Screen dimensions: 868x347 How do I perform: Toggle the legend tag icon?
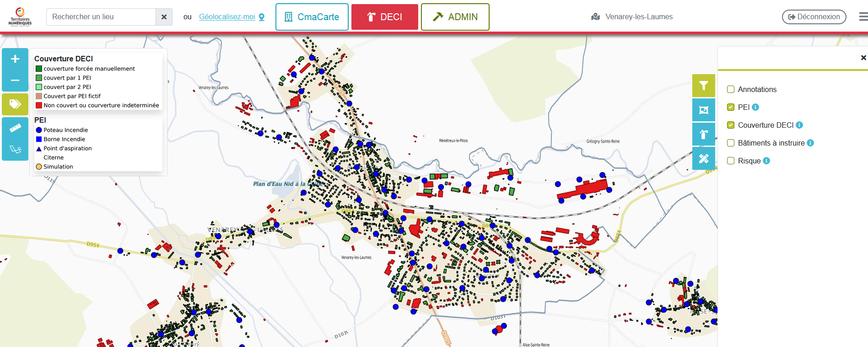coord(15,104)
